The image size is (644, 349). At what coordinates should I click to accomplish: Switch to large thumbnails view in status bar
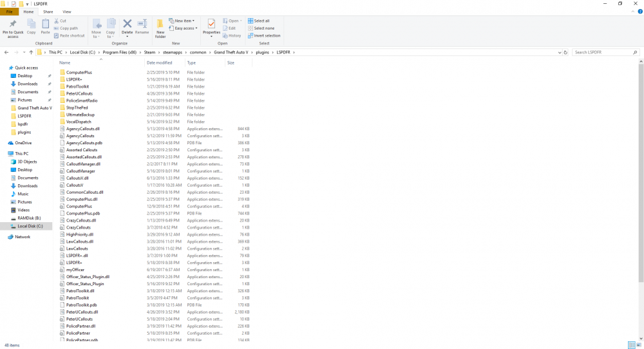pyautogui.click(x=638, y=345)
